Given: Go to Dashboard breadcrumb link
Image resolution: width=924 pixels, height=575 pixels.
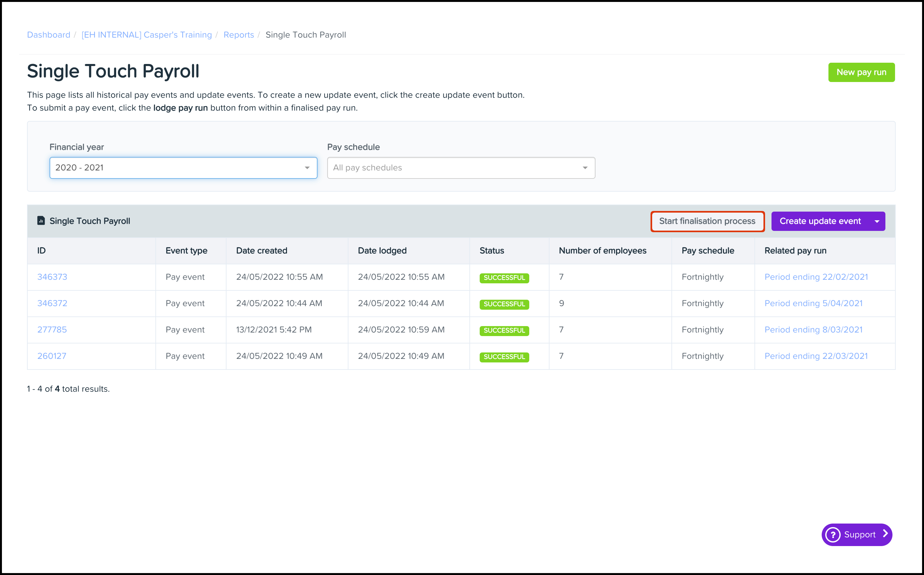Looking at the screenshot, I should point(49,35).
